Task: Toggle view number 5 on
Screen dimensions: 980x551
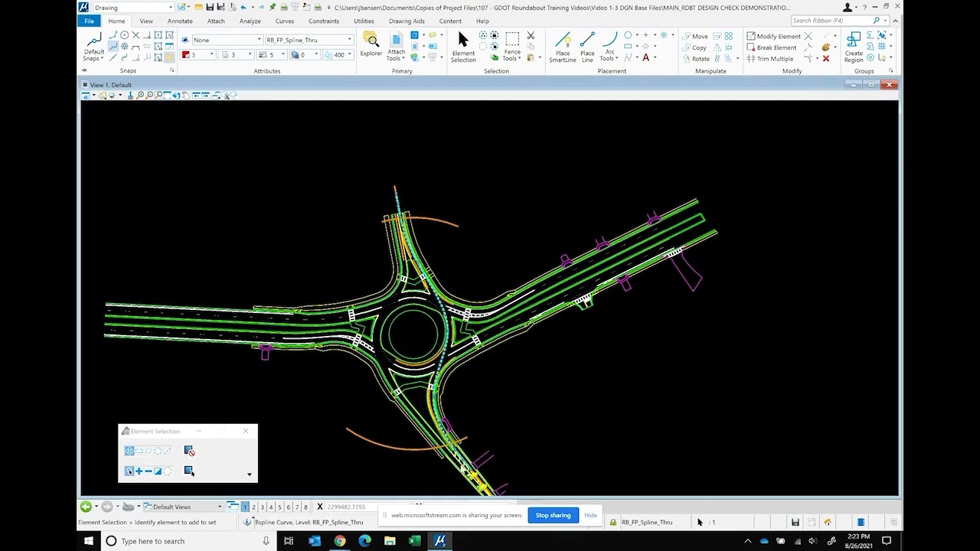Action: pos(279,507)
